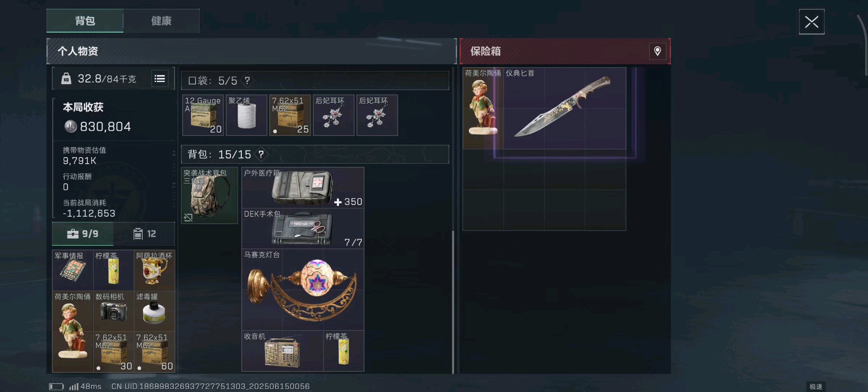Switch to the Backpack tab
The width and height of the screenshot is (868, 392).
(85, 21)
